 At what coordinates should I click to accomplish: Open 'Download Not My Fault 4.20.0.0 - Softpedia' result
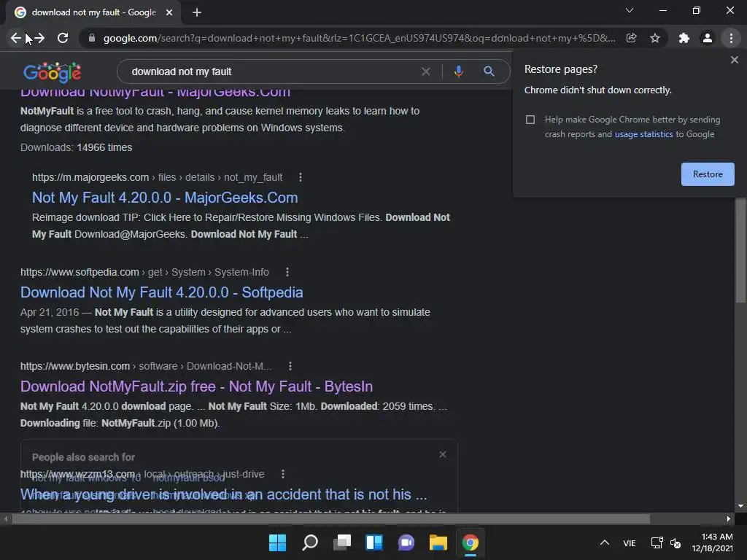(161, 292)
